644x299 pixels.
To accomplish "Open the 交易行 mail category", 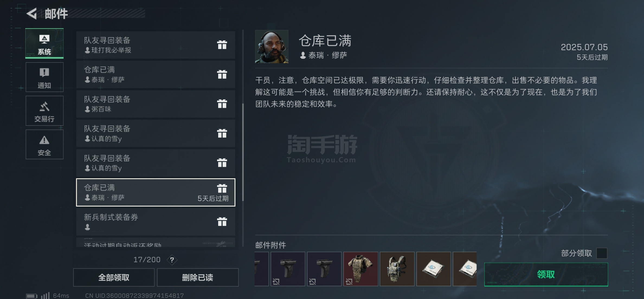I will (44, 111).
